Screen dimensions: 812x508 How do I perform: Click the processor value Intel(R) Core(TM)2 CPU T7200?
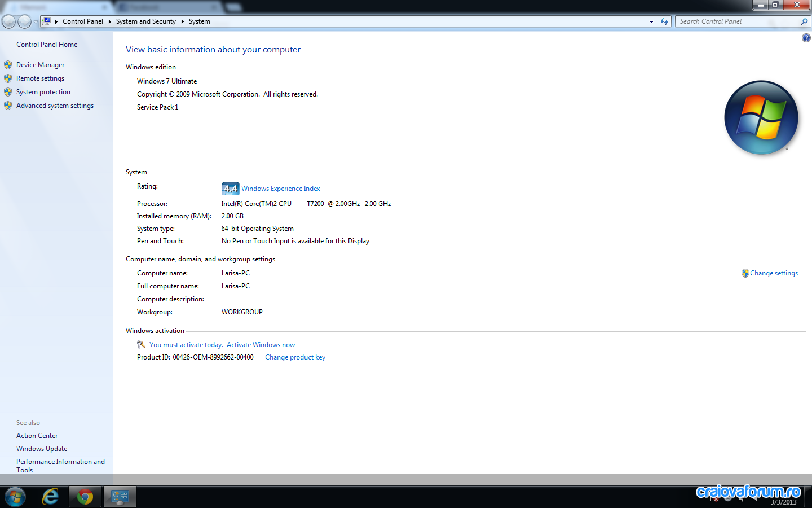(x=306, y=204)
